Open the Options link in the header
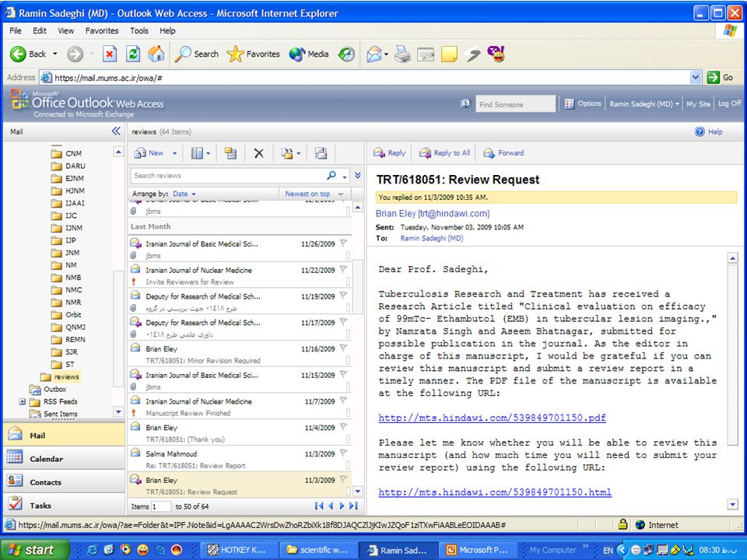Screen dimensions: 747x560 (x=583, y=103)
